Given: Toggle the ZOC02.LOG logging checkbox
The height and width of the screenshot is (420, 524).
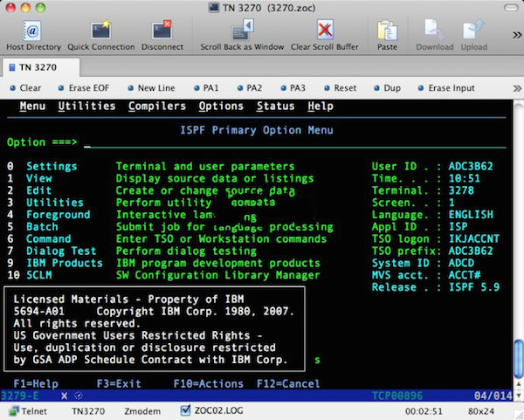Looking at the screenshot, I should point(185,409).
